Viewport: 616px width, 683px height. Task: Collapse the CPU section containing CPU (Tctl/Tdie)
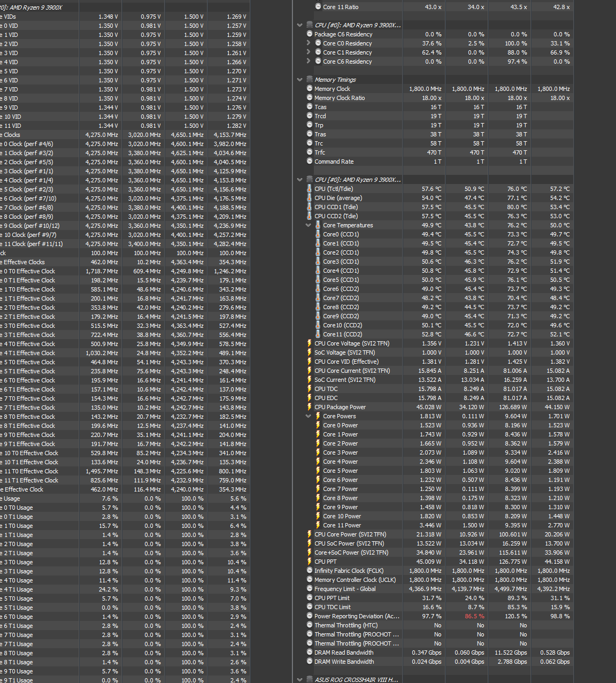click(x=300, y=180)
